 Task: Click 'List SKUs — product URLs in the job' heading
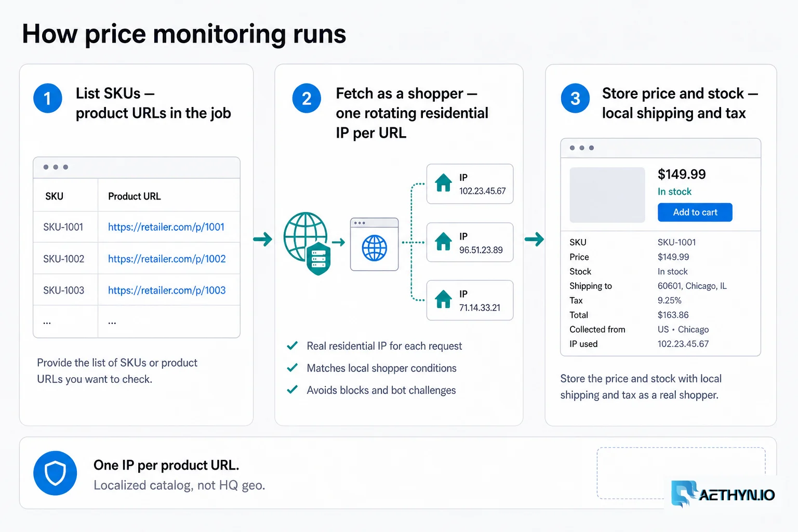[x=153, y=103]
